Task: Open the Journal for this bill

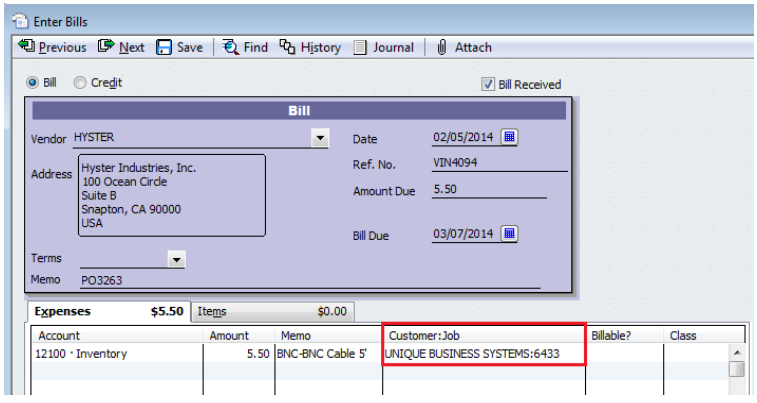Action: click(359, 47)
